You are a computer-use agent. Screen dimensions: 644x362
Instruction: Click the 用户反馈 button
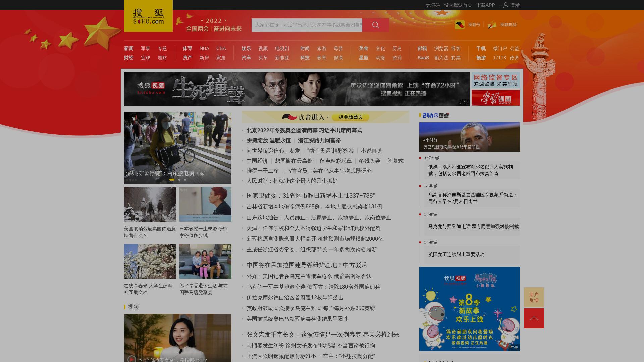pyautogui.click(x=534, y=297)
